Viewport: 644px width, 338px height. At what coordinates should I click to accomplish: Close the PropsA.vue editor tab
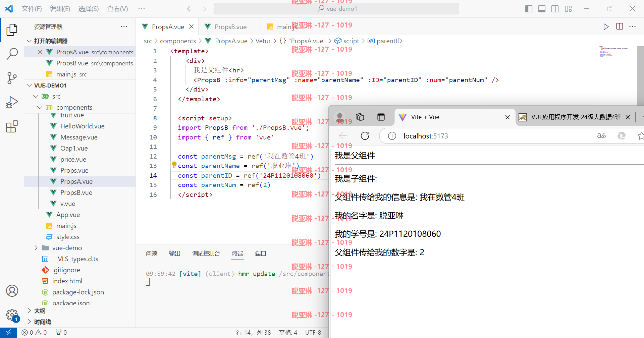[191, 26]
